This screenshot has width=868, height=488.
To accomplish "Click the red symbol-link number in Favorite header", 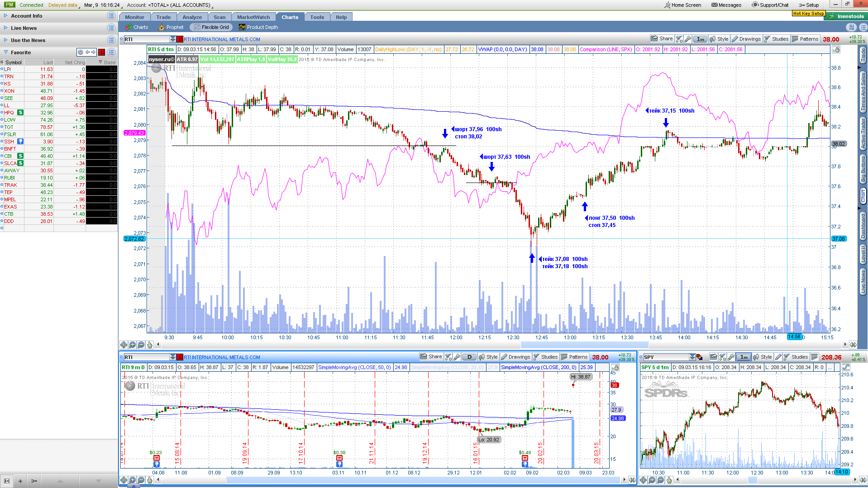I will coord(102,52).
